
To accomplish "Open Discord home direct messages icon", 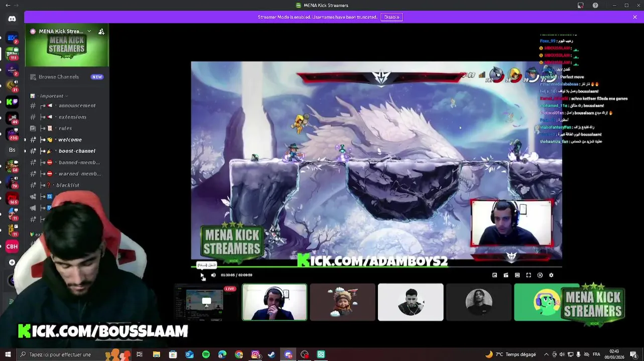I will [12, 19].
